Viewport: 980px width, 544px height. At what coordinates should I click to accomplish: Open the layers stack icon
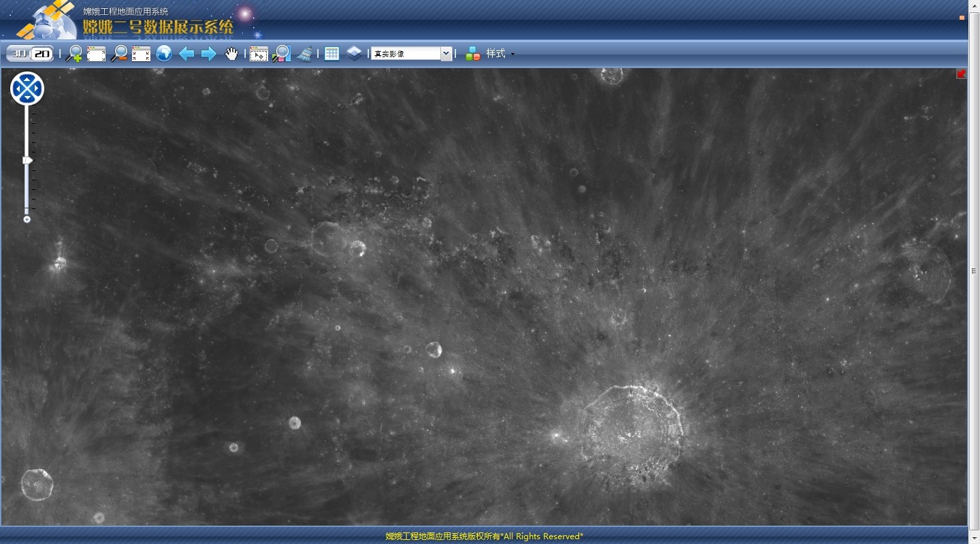tap(354, 53)
